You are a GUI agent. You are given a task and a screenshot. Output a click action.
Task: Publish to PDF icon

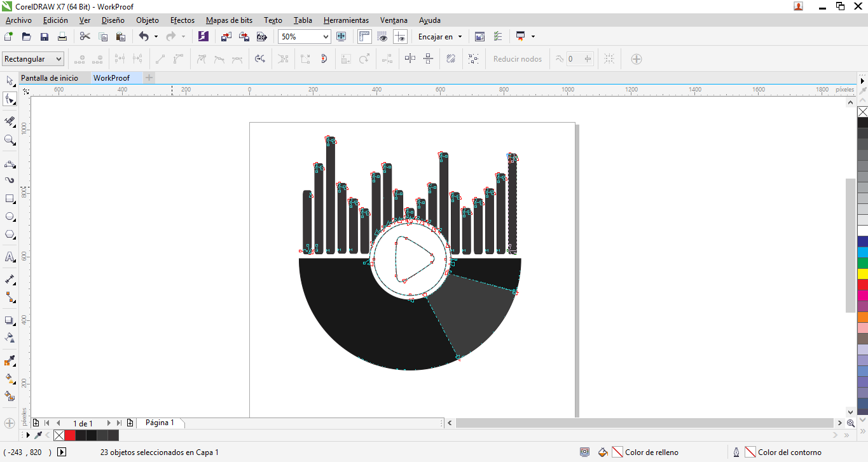pyautogui.click(x=261, y=37)
